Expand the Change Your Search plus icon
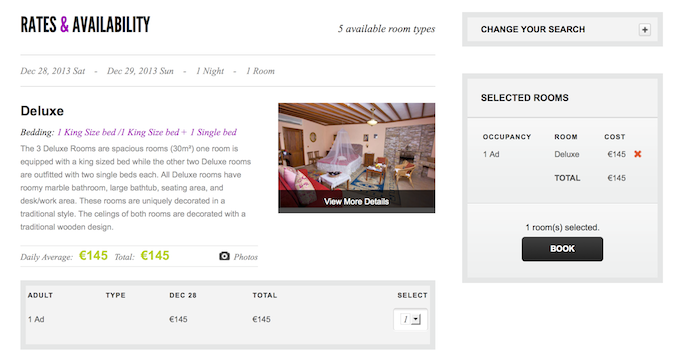This screenshot has height=361, width=680. [x=644, y=30]
